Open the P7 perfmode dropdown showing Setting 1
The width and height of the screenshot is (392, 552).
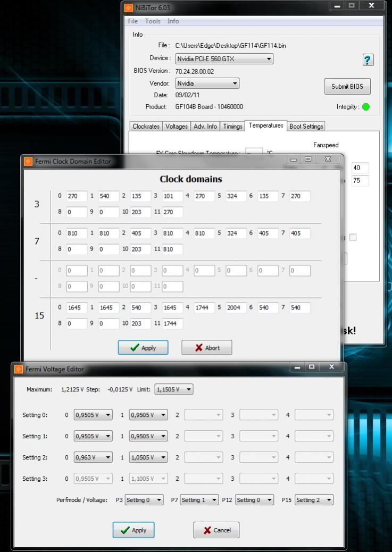(199, 500)
